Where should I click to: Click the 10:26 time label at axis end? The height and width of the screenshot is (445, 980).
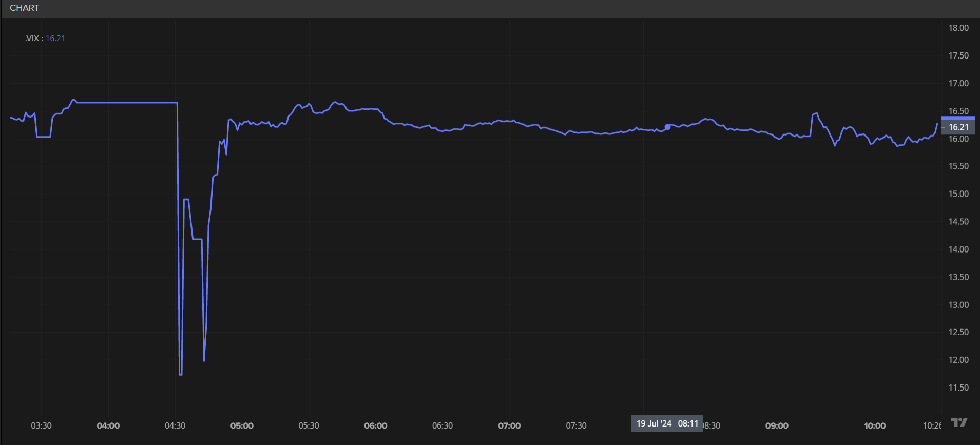(932, 425)
